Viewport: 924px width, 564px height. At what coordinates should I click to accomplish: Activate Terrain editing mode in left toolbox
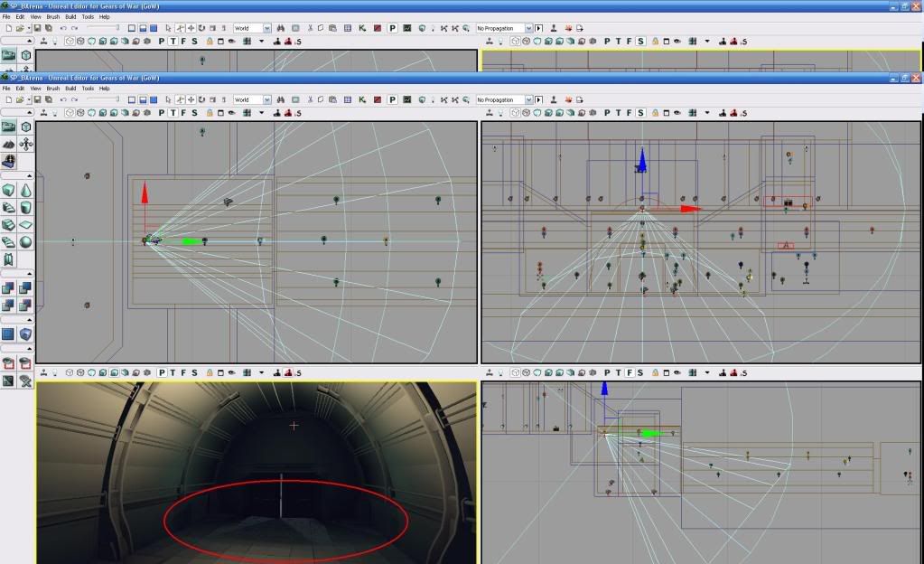point(9,144)
